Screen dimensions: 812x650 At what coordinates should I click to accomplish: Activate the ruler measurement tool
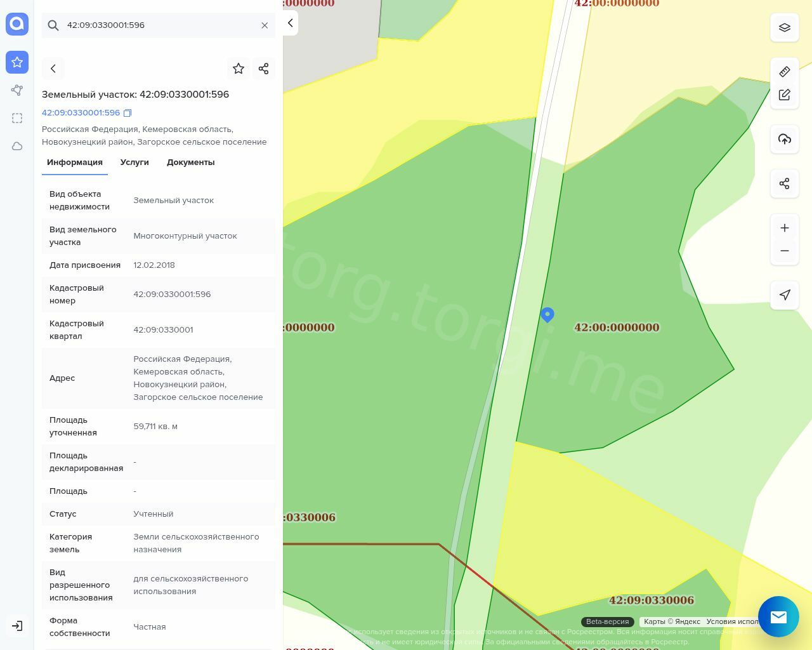tap(785, 72)
